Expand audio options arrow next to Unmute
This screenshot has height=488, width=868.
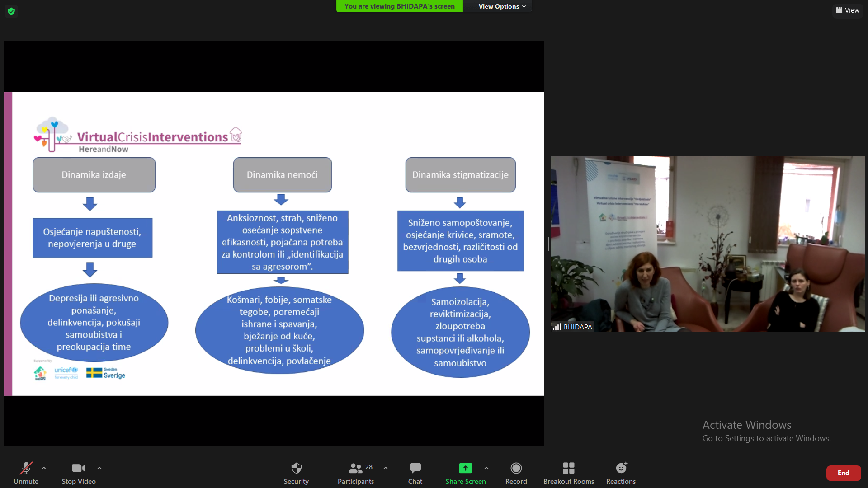tap(44, 468)
